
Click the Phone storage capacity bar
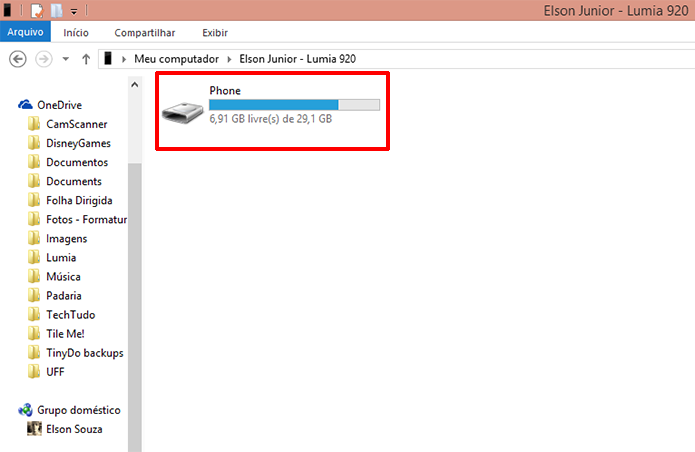click(x=294, y=105)
